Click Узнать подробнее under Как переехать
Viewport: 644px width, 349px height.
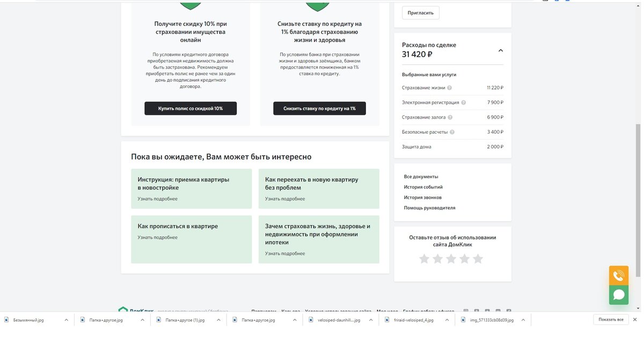pos(285,199)
